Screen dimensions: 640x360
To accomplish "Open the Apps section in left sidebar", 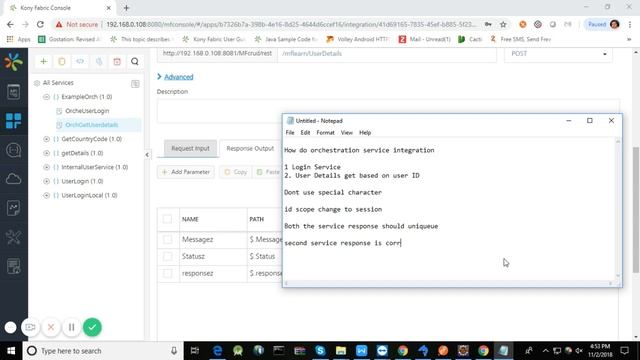I will (x=13, y=91).
